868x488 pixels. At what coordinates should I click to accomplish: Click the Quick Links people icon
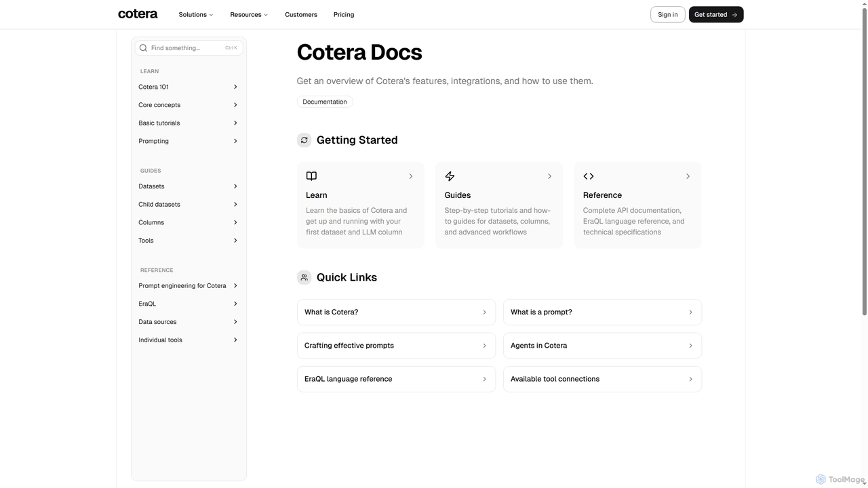(304, 277)
